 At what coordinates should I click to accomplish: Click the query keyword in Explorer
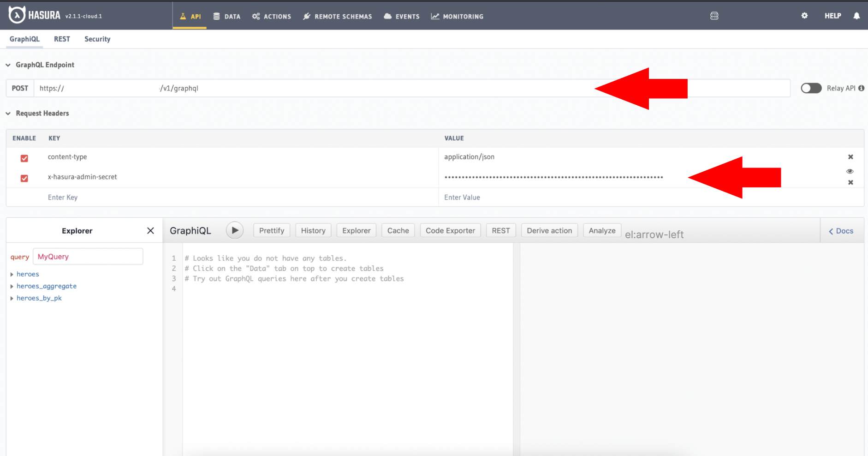[20, 257]
